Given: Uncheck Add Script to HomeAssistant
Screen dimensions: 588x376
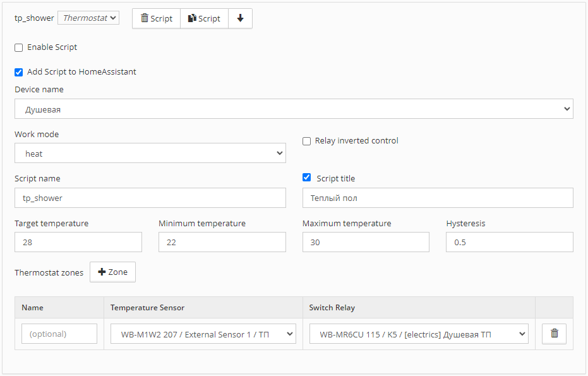Looking at the screenshot, I should (x=19, y=72).
